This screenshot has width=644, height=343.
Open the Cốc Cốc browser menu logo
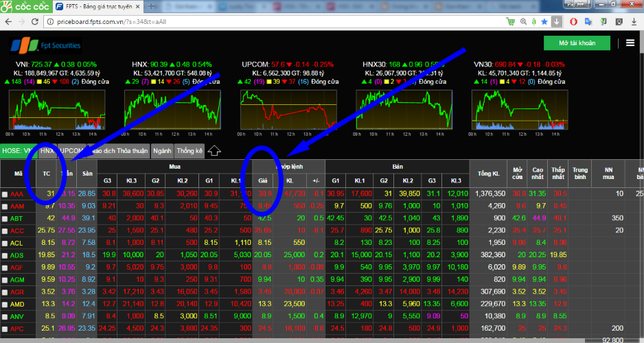[25, 6]
